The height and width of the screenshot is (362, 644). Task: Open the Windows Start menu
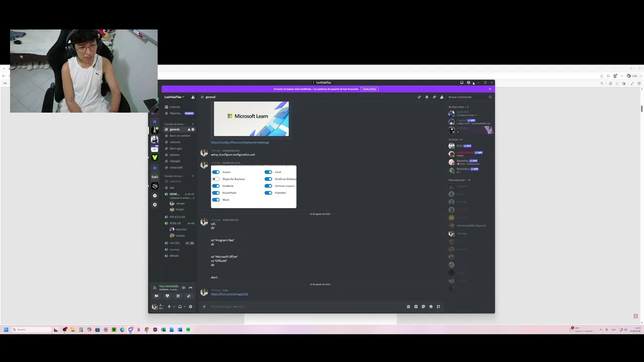(x=6, y=330)
